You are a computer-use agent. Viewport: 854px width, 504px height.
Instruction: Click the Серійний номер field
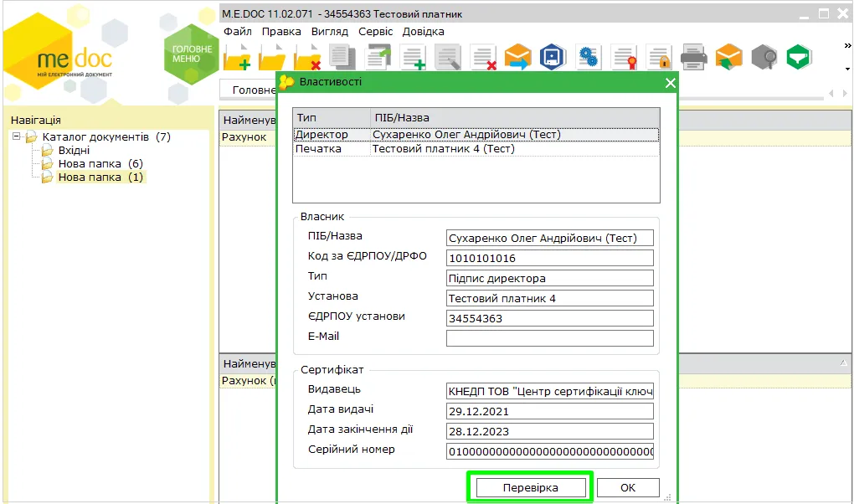(x=549, y=452)
